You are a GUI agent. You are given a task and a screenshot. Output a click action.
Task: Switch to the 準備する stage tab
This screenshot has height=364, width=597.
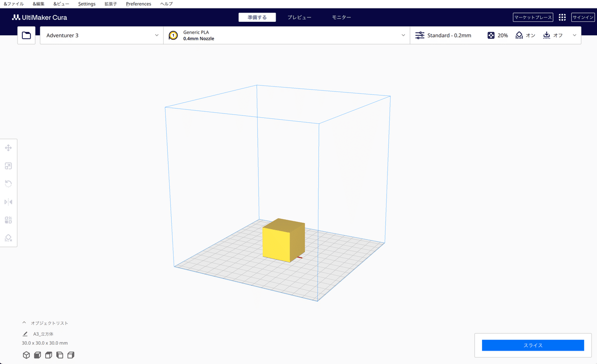[x=257, y=17]
